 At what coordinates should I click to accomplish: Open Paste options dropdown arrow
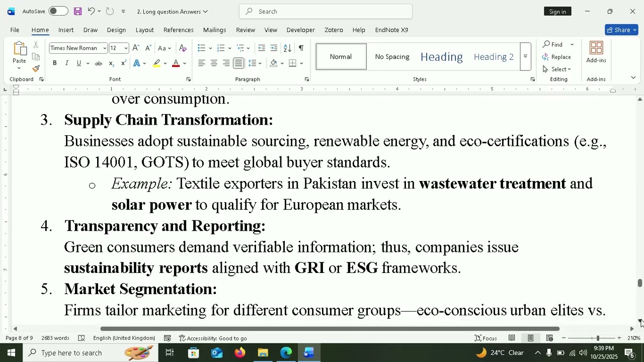click(19, 68)
